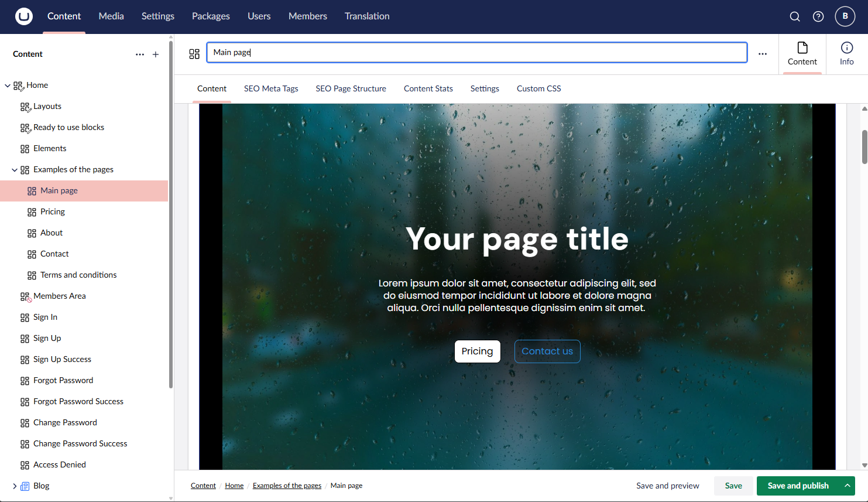Click Content breadcrumb link
868x502 pixels.
(203, 486)
